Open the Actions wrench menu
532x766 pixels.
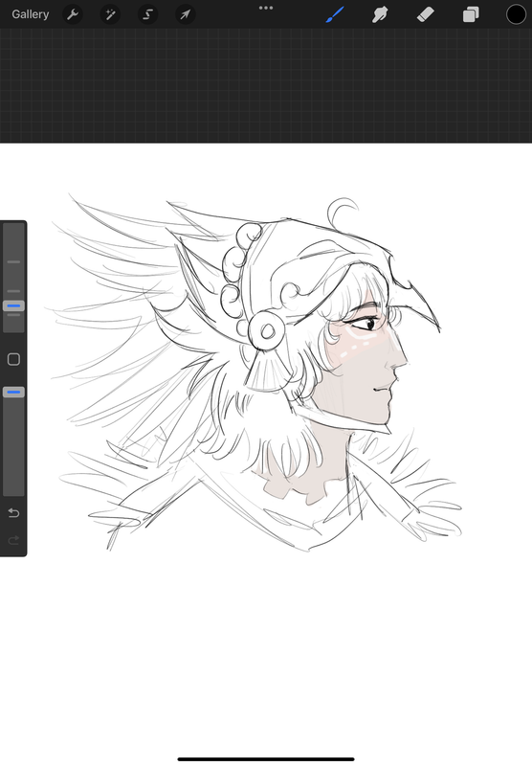coord(73,14)
